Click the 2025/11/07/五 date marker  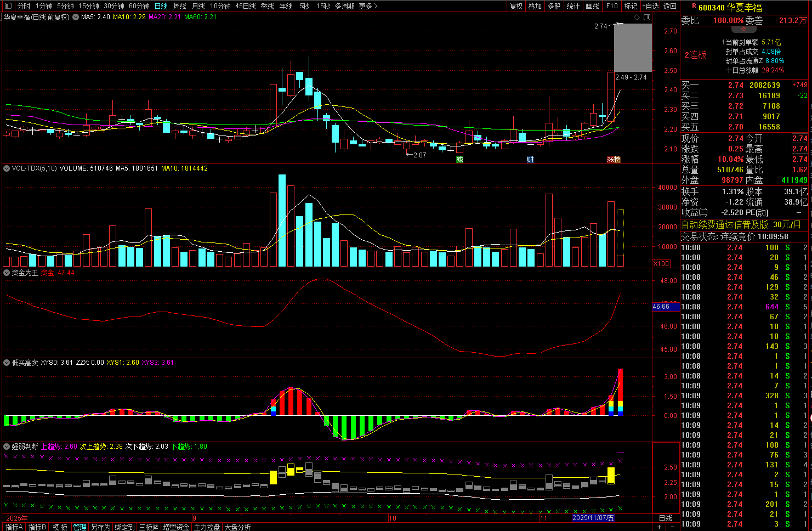[593, 518]
